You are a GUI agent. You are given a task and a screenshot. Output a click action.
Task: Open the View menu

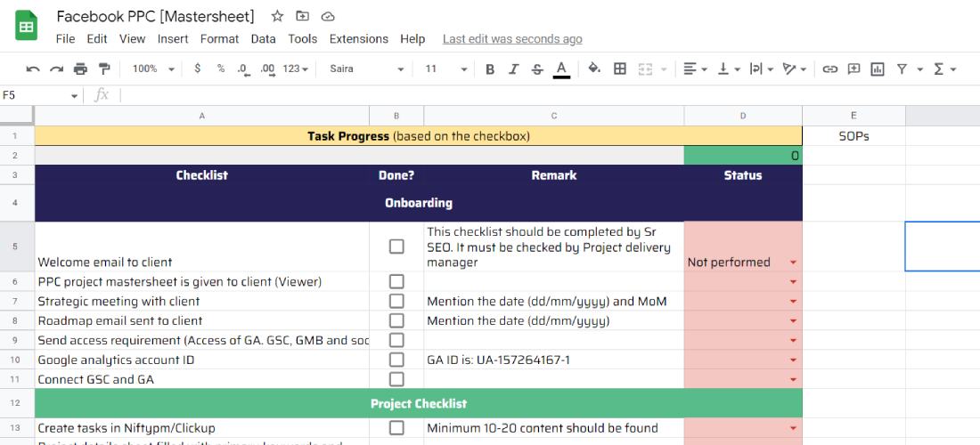pos(132,38)
